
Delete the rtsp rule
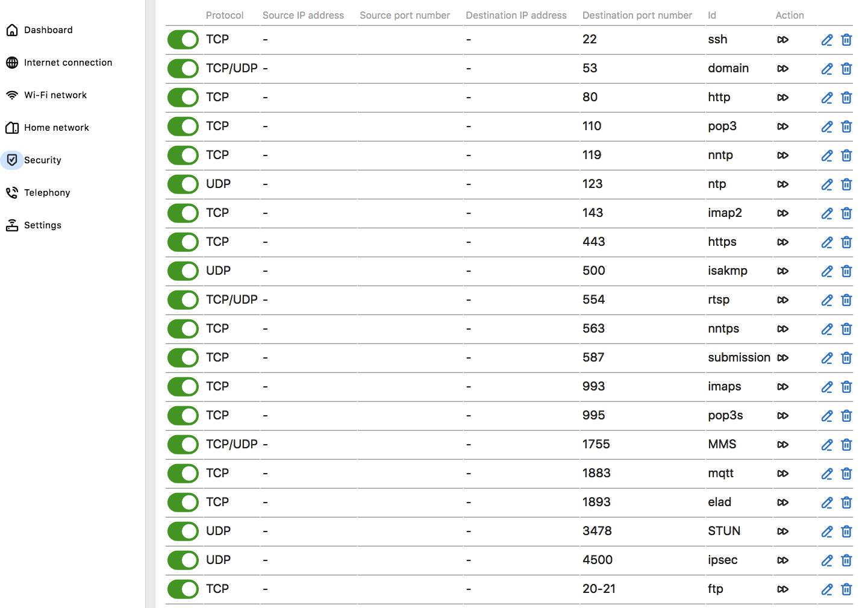click(846, 300)
